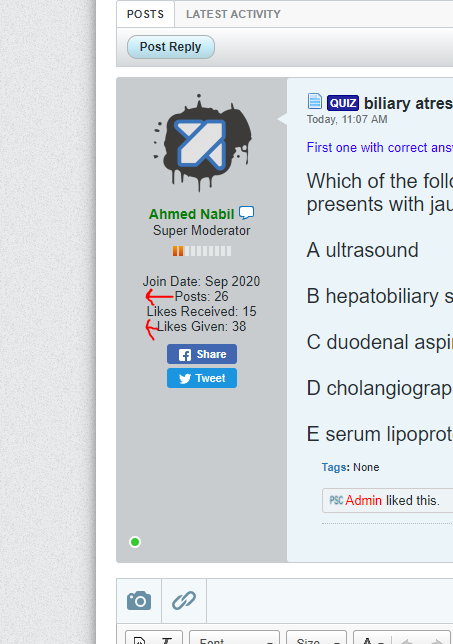Open the Font dropdown in the editor

pos(234,637)
